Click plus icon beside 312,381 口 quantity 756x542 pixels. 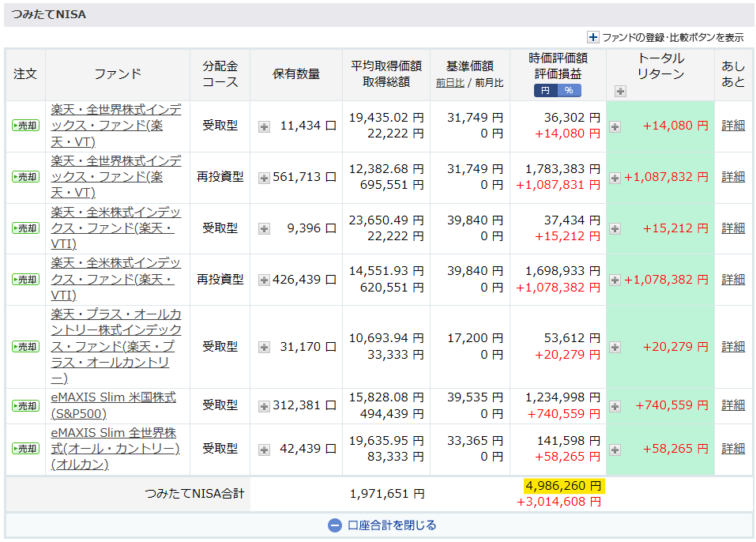[x=264, y=406]
